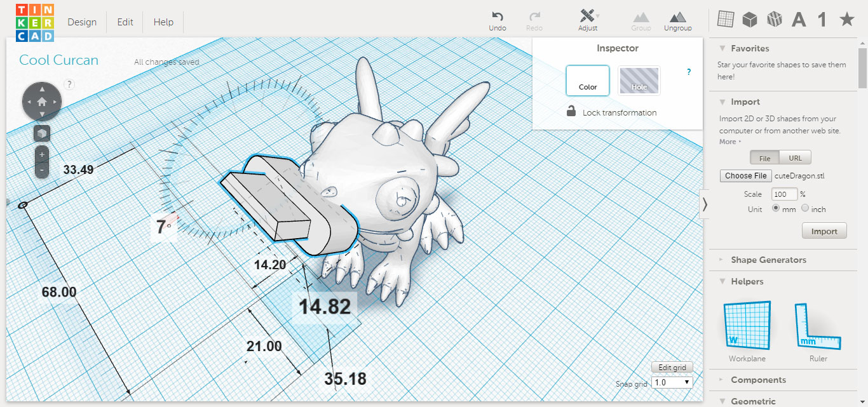Zoom out with the minus button

point(42,170)
